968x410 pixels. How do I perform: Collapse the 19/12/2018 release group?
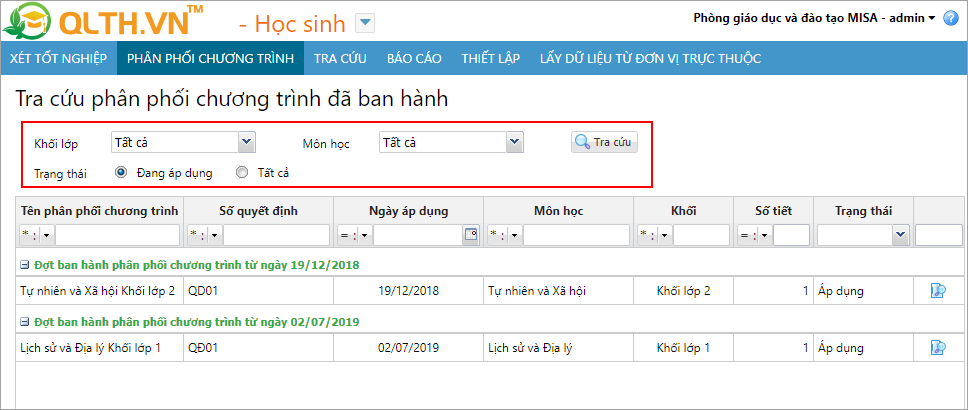pyautogui.click(x=25, y=265)
